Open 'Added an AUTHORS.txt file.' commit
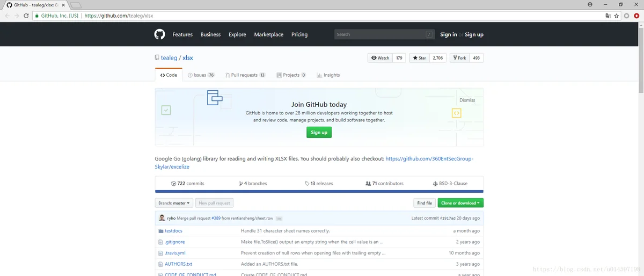 coord(269,264)
